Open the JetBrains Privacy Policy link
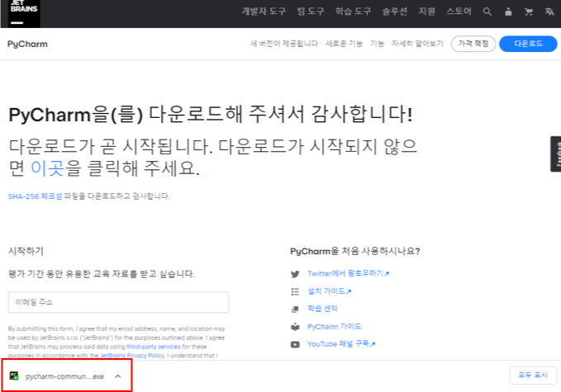The height and width of the screenshot is (392, 561). click(x=132, y=356)
